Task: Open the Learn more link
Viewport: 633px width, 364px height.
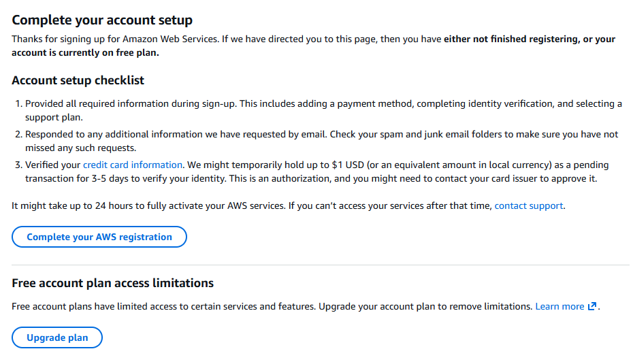Action: click(559, 307)
